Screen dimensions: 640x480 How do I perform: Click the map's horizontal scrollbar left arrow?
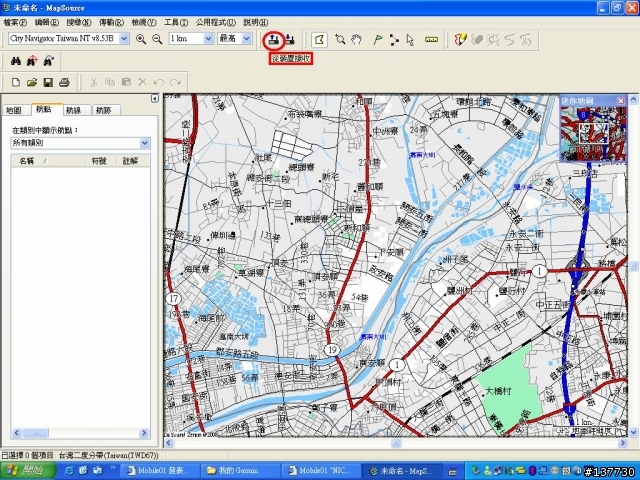click(168, 443)
